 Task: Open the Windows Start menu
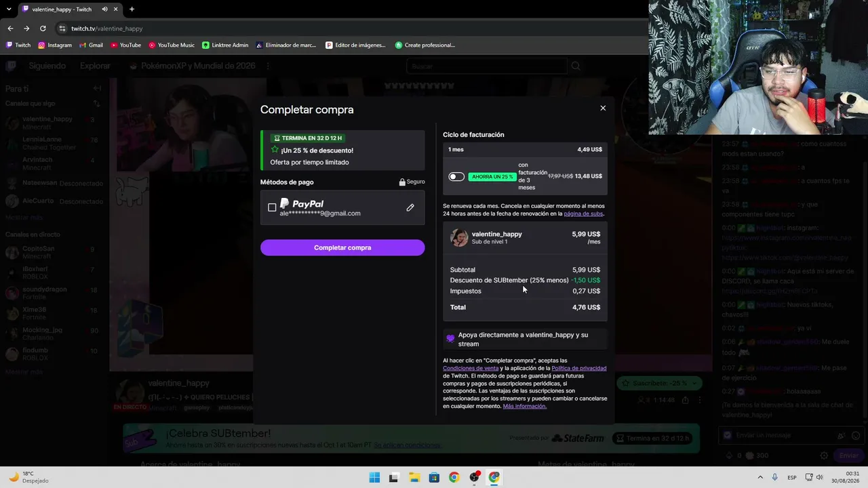(x=374, y=477)
